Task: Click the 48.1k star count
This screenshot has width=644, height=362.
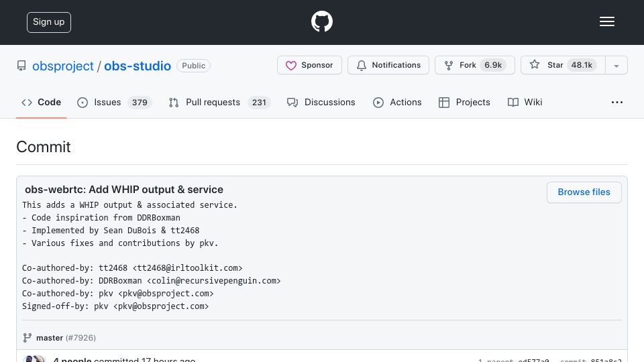Action: pyautogui.click(x=582, y=65)
